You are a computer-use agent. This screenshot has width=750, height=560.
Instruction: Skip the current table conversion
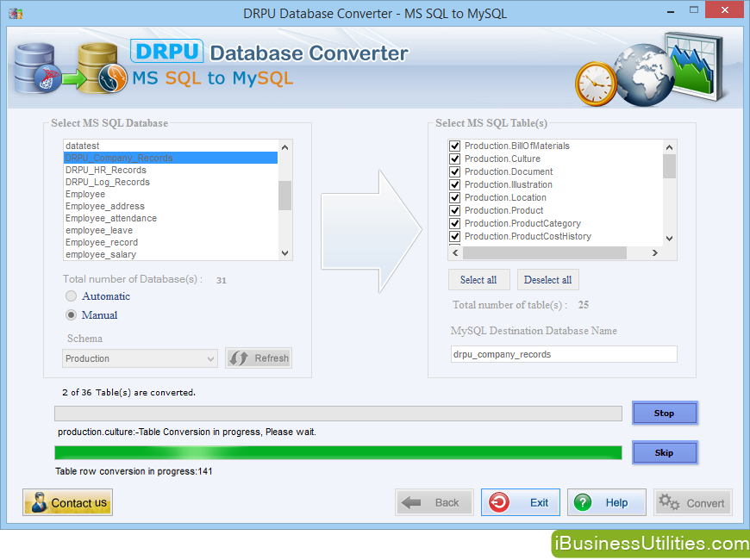665,452
